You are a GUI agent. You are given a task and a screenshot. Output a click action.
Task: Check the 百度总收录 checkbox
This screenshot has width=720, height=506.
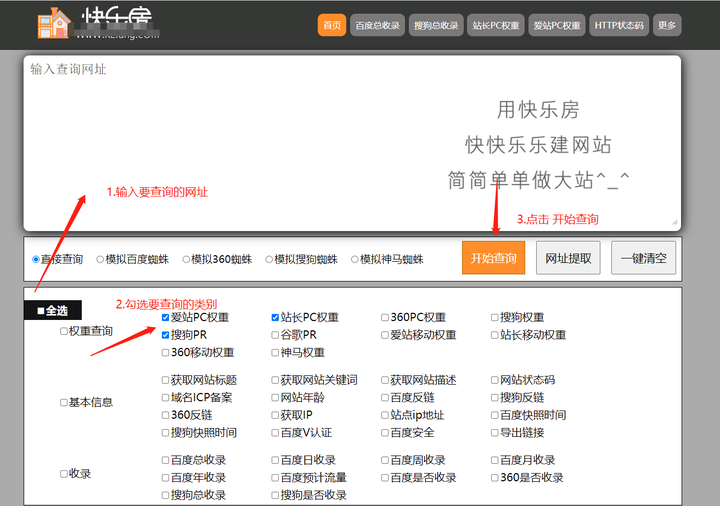[165, 460]
